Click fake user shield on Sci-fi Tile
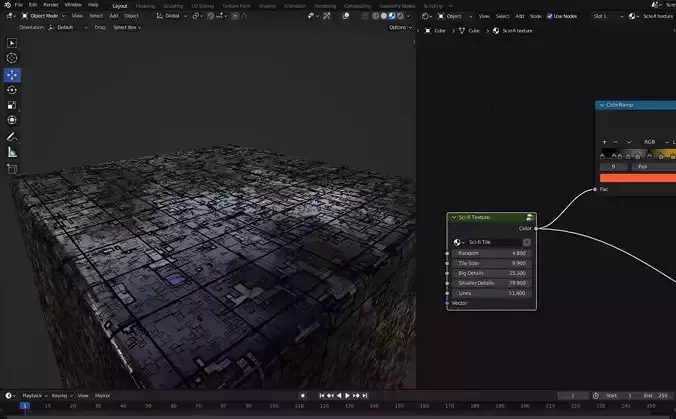Screen dimensions: 676x419 tap(526, 242)
